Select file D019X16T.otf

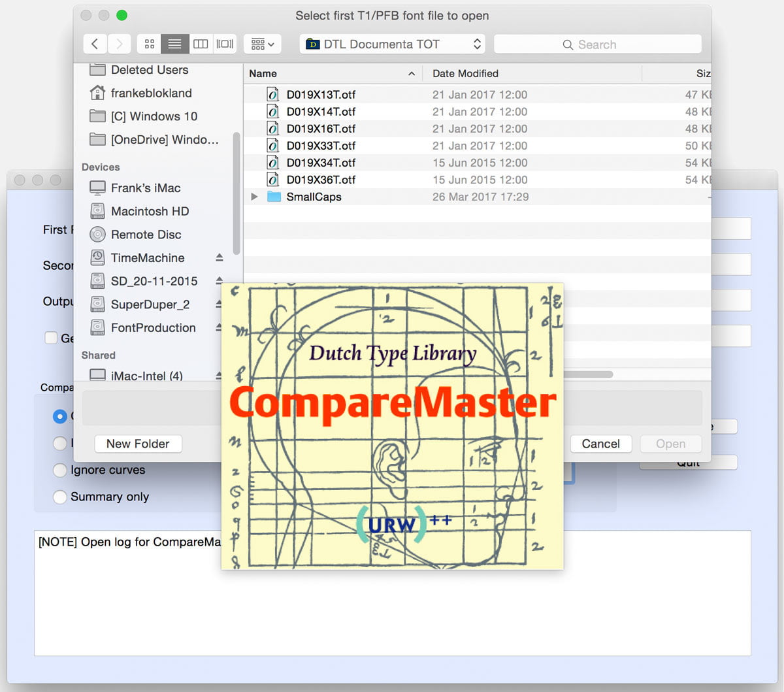pos(477,129)
